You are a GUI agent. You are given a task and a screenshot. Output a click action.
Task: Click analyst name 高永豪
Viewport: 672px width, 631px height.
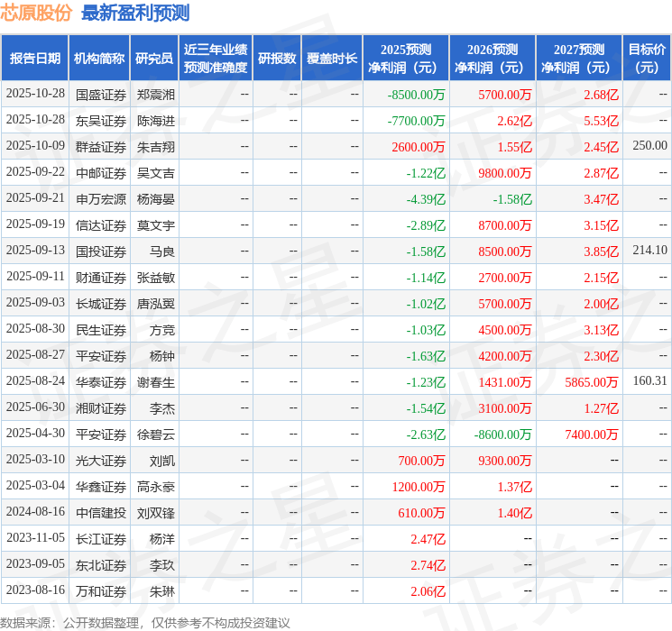tap(155, 487)
